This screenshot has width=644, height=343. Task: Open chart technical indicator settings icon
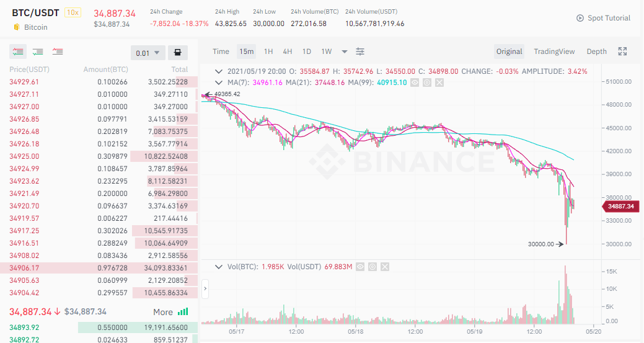coord(359,51)
